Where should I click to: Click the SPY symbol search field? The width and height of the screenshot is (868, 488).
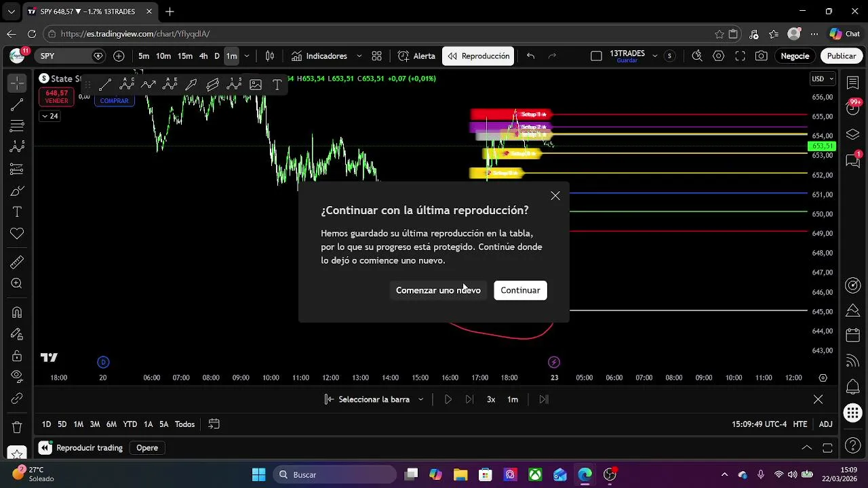point(69,56)
